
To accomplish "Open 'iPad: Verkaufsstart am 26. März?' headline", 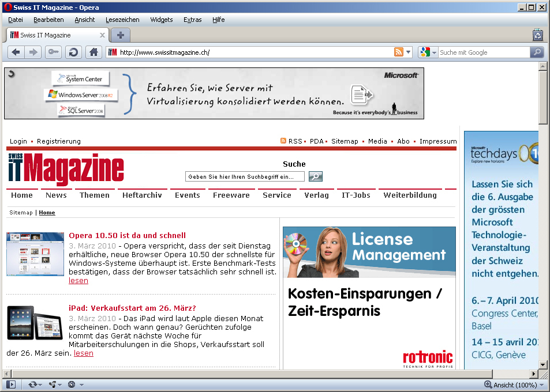I will pyautogui.click(x=132, y=308).
